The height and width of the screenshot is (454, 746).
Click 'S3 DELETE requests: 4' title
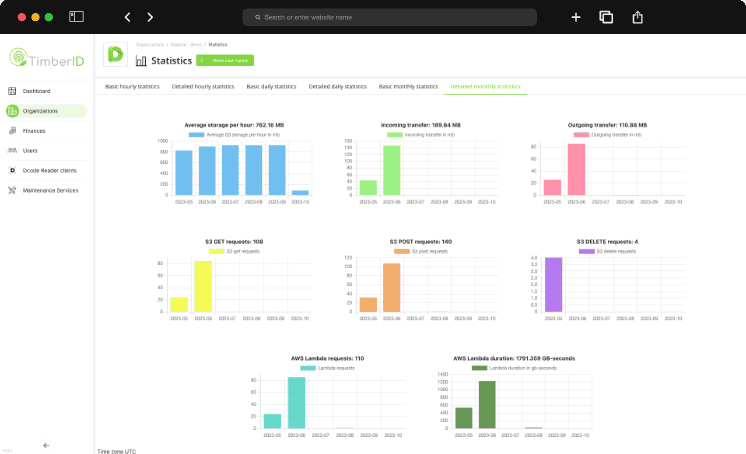coord(607,242)
